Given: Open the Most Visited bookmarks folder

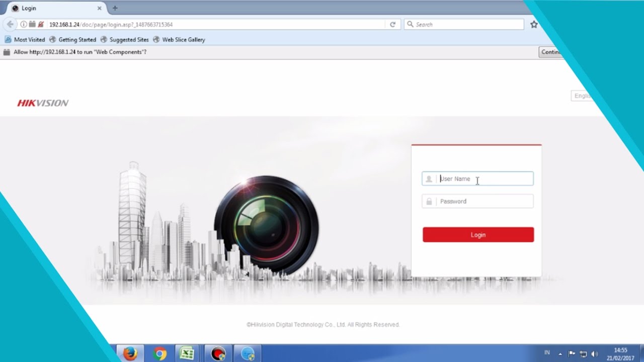Looking at the screenshot, I should point(25,39).
